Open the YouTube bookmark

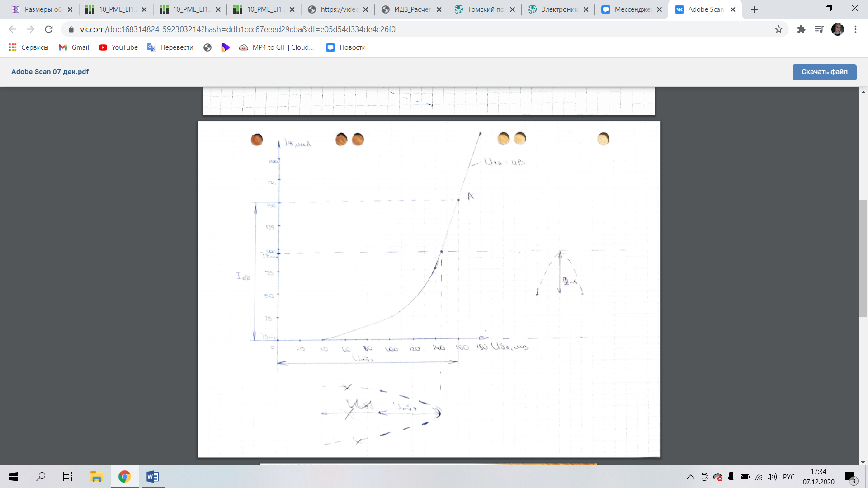(x=118, y=47)
